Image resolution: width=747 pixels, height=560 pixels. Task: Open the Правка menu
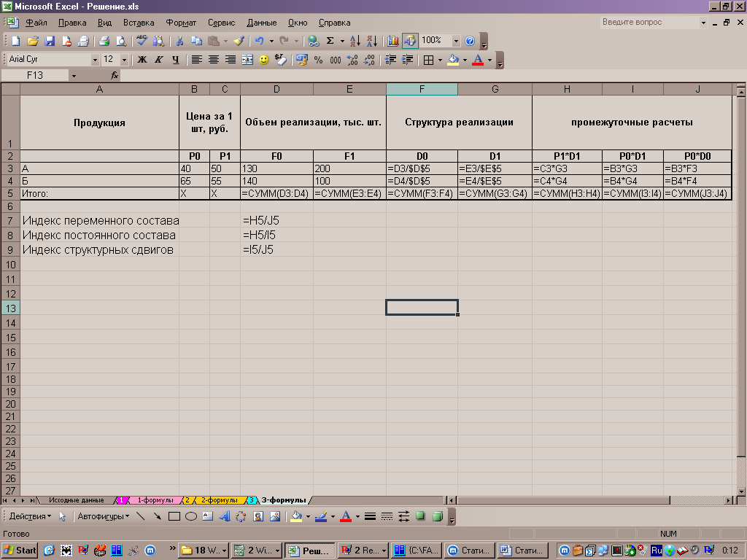click(x=72, y=23)
